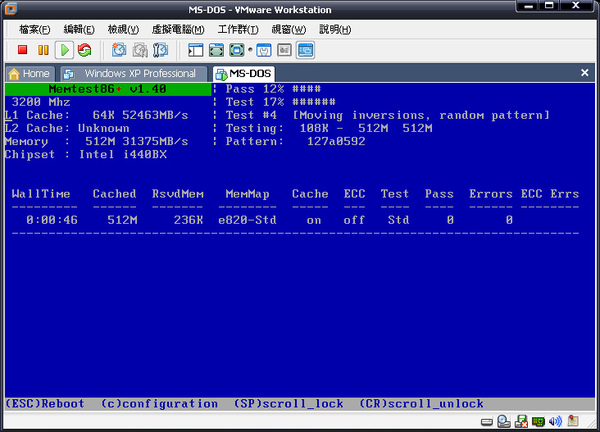Click the Test #4 Moving inversions line
The height and width of the screenshot is (432, 600).
pos(387,115)
